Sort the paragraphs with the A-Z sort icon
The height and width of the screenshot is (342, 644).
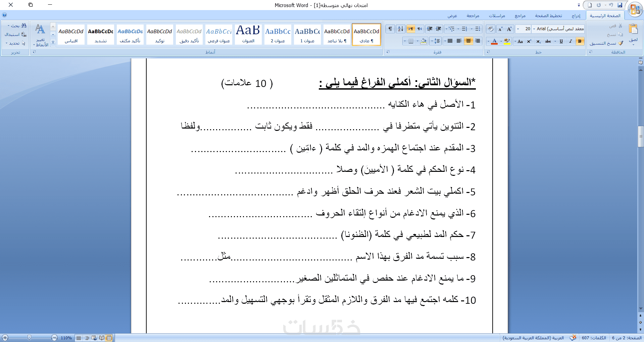400,29
